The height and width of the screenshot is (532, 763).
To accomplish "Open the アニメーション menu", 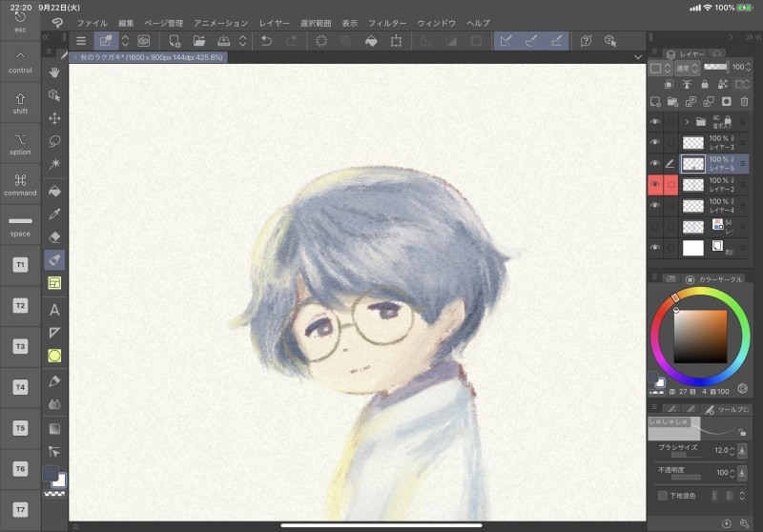I will [221, 23].
